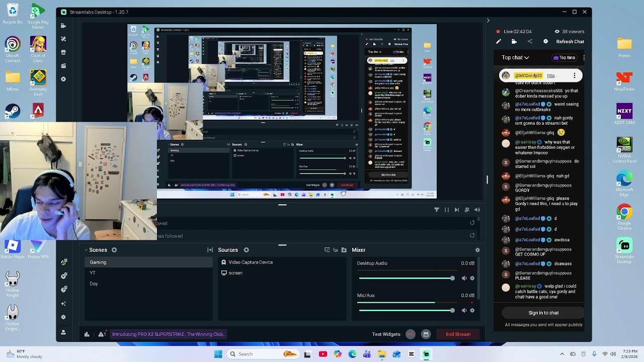Toggle the Top fans filter in chat

click(564, 58)
